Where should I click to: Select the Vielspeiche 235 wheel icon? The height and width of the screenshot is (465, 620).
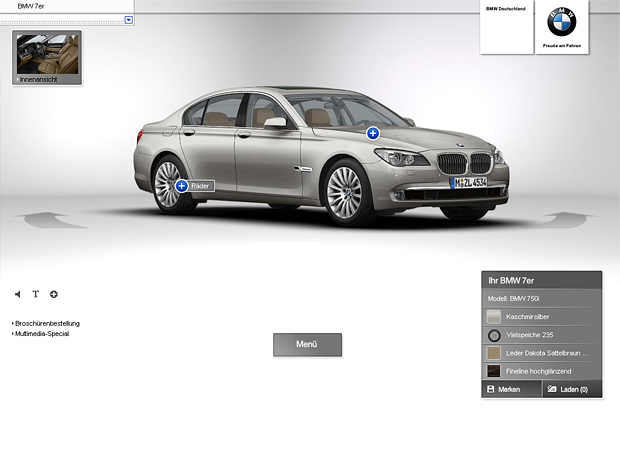tap(493, 335)
